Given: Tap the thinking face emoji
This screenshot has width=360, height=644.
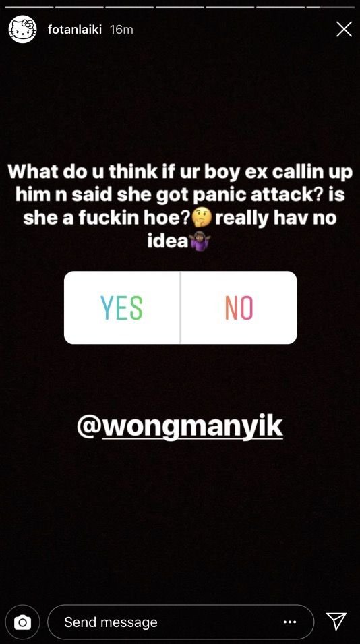Looking at the screenshot, I should [x=202, y=218].
